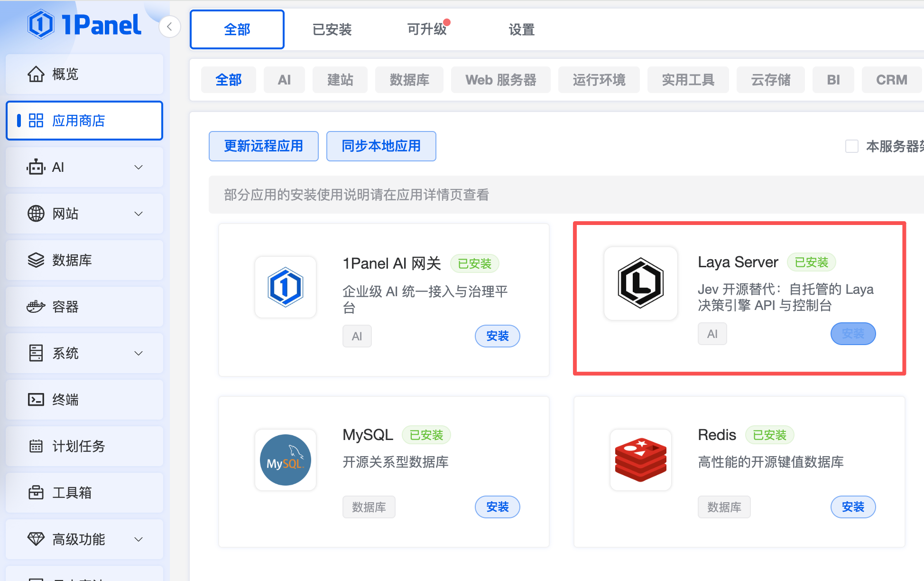The width and height of the screenshot is (924, 581).
Task: Click the Laya Server title text
Action: click(738, 262)
